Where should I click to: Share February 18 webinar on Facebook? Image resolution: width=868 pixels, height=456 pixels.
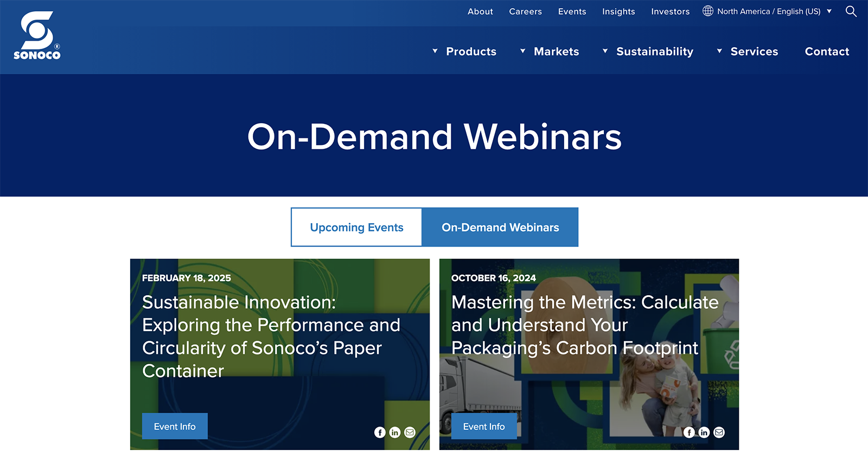[380, 432]
